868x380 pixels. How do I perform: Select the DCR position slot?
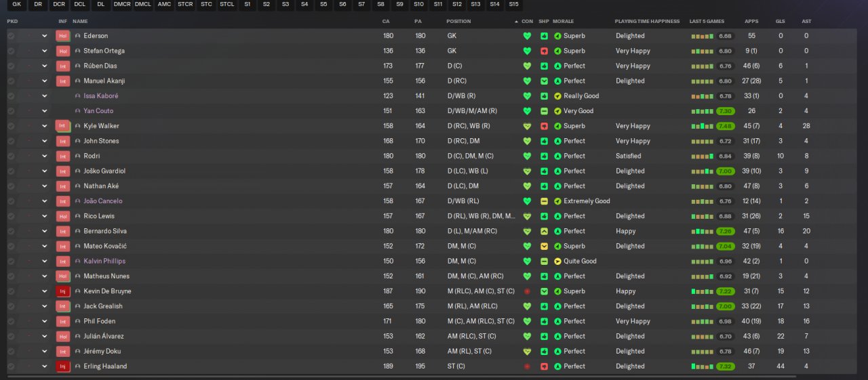point(59,4)
